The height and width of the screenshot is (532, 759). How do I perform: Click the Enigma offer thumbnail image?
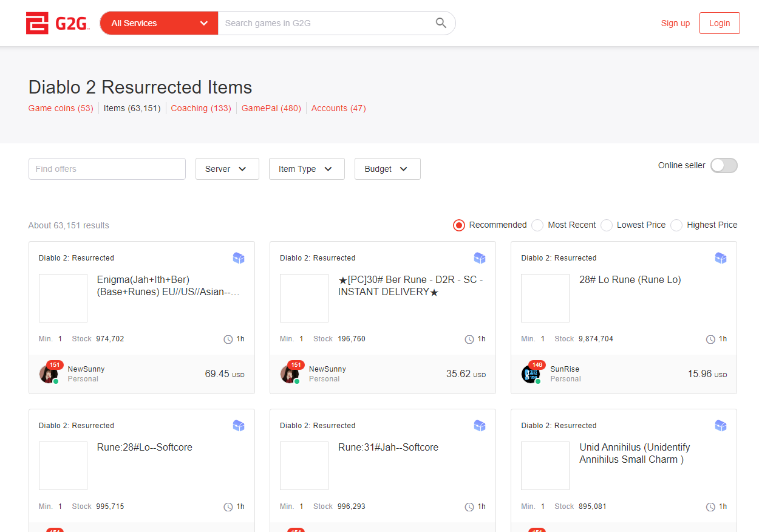pos(63,298)
